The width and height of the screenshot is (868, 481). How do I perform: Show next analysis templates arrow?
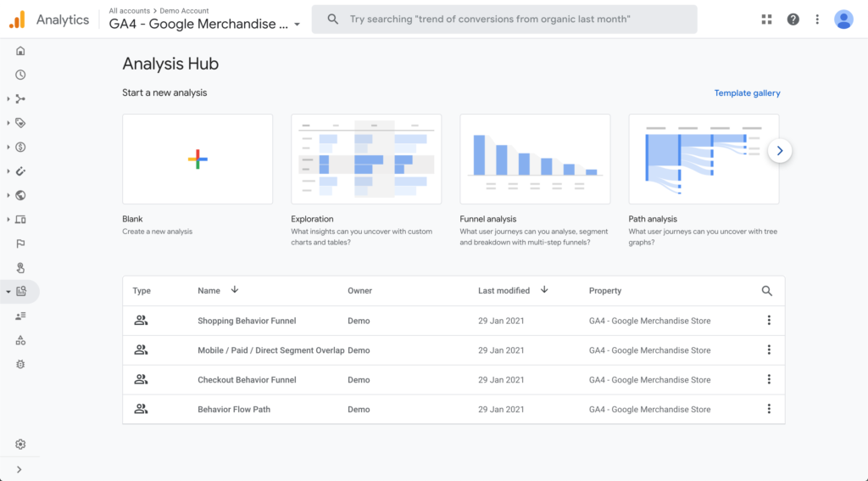point(780,151)
